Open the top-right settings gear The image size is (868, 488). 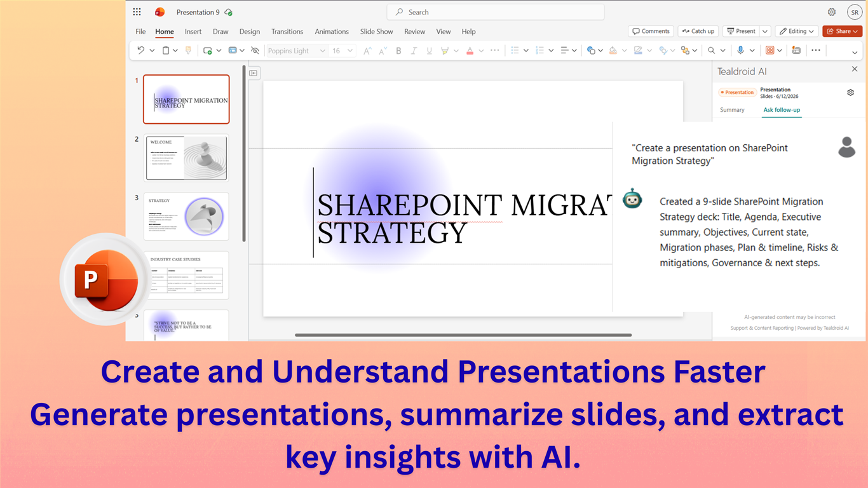coord(832,12)
